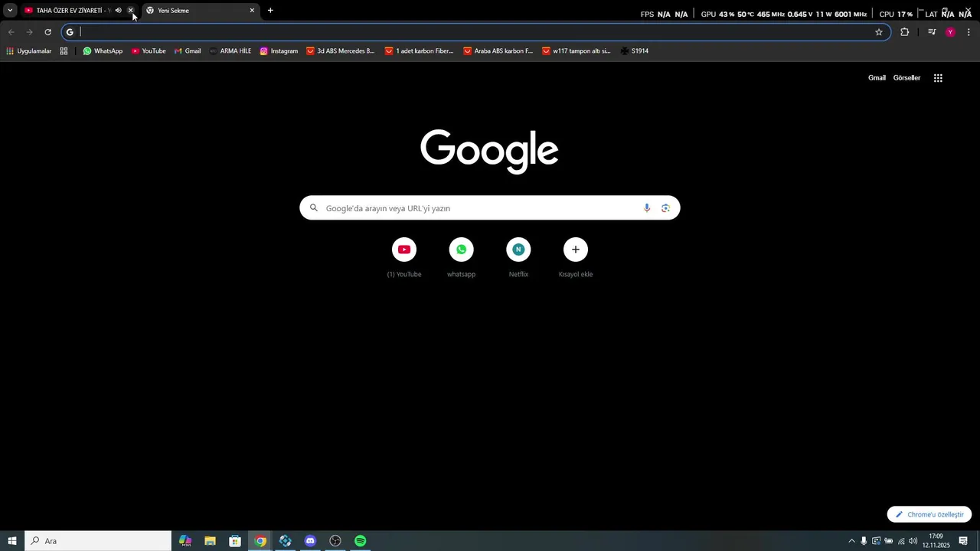Open the Uygulamalar apps shortcut

[x=29, y=51]
